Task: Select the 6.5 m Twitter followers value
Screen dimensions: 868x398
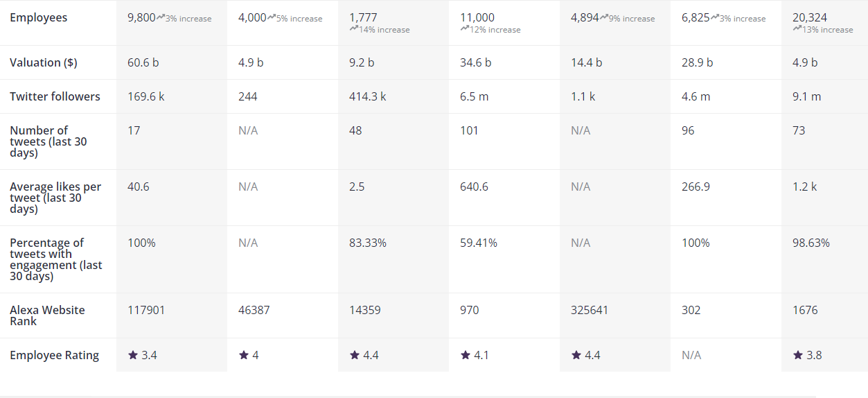Action: (475, 96)
